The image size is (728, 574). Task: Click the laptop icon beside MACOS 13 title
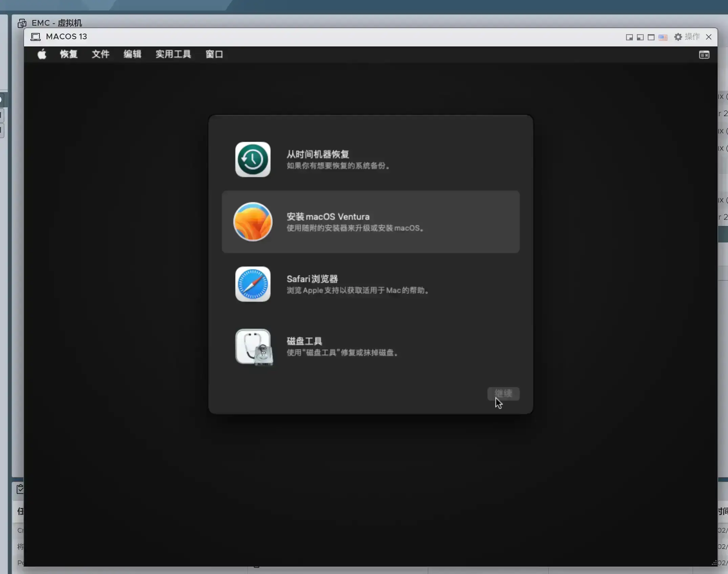click(36, 37)
